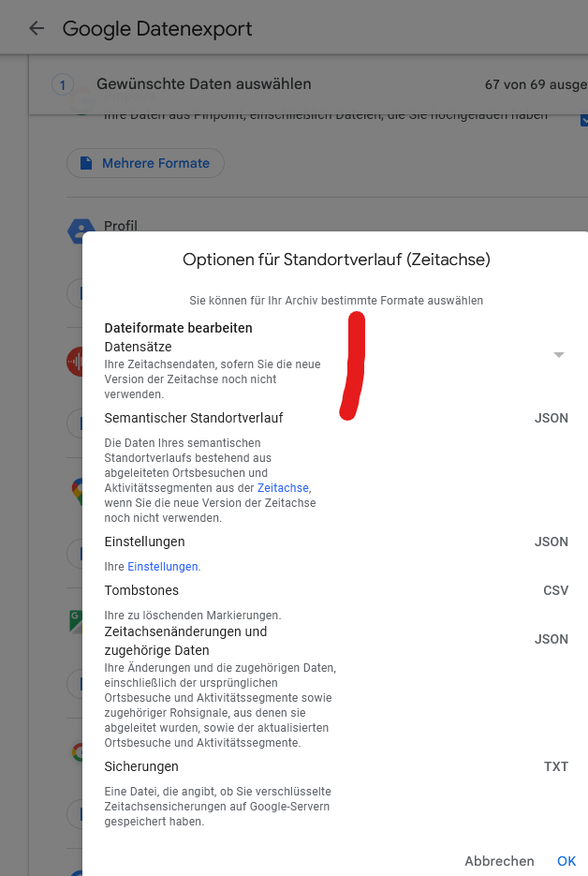The width and height of the screenshot is (588, 876).
Task: Change JSON format for Zeitachsenänderungen
Action: [551, 639]
